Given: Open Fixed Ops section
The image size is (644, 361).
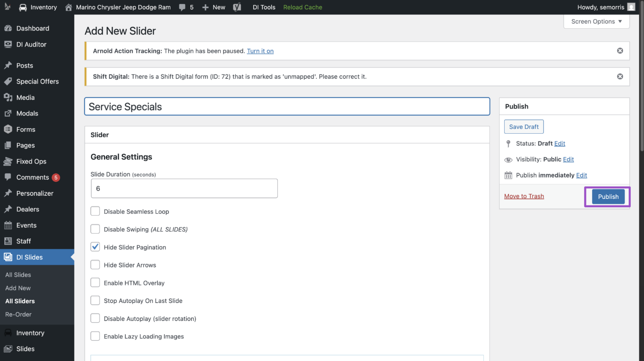Looking at the screenshot, I should point(31,161).
